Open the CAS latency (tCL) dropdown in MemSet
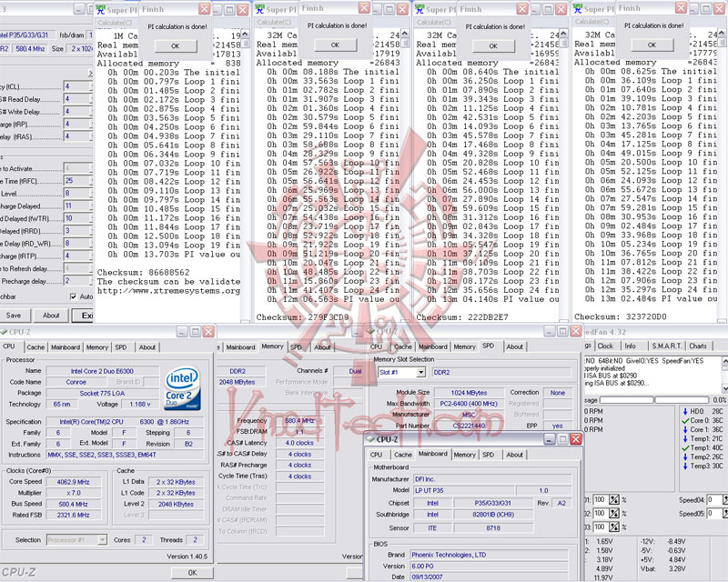The image size is (728, 582). (x=77, y=86)
